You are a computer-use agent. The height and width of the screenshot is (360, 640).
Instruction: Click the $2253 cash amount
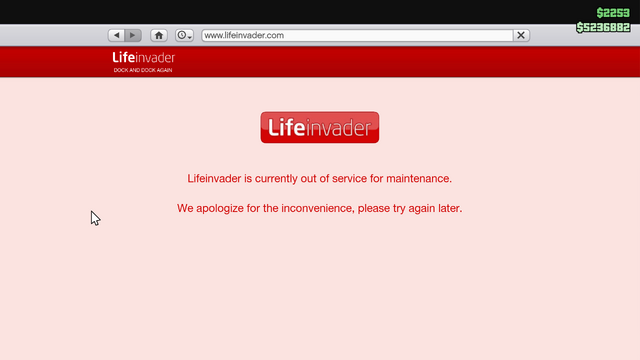(x=613, y=13)
